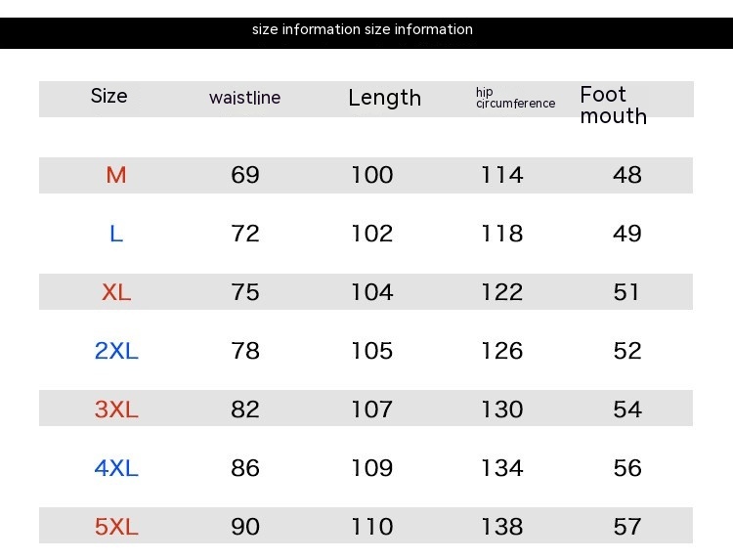Click waistline value 69 in M row
This screenshot has height=560, width=733.
pyautogui.click(x=245, y=175)
